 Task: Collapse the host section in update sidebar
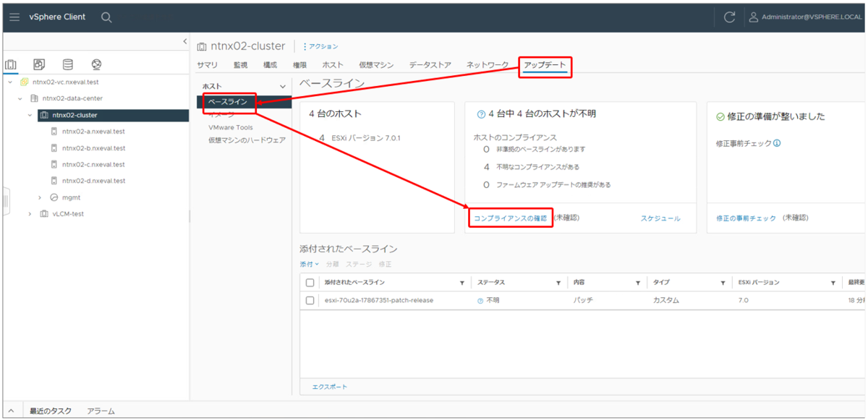pyautogui.click(x=283, y=86)
